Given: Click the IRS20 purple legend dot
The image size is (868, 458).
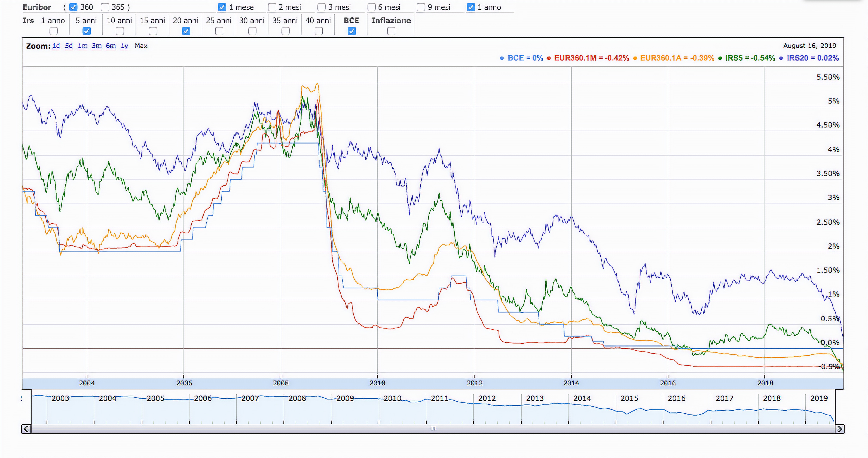Looking at the screenshot, I should pos(781,58).
